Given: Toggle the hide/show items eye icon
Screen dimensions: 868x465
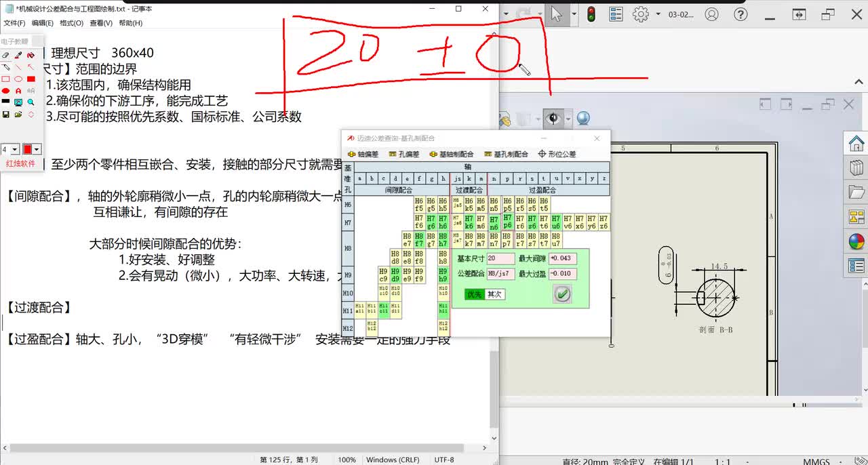Looking at the screenshot, I should [x=553, y=119].
